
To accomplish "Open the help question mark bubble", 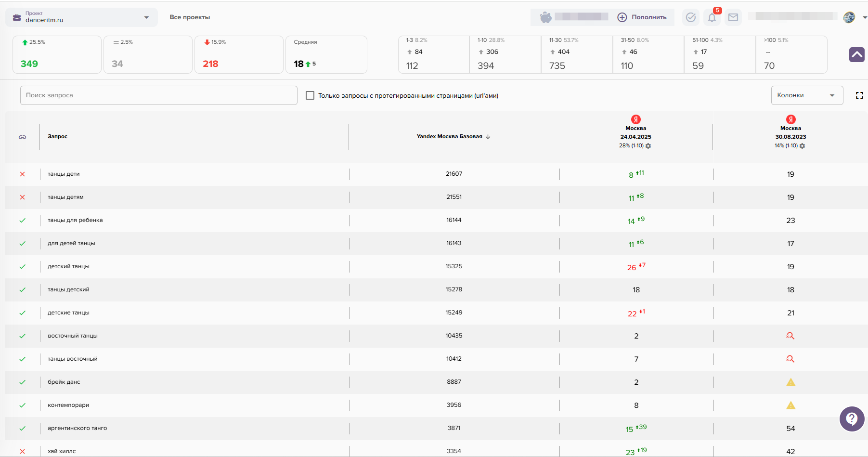I will click(852, 418).
